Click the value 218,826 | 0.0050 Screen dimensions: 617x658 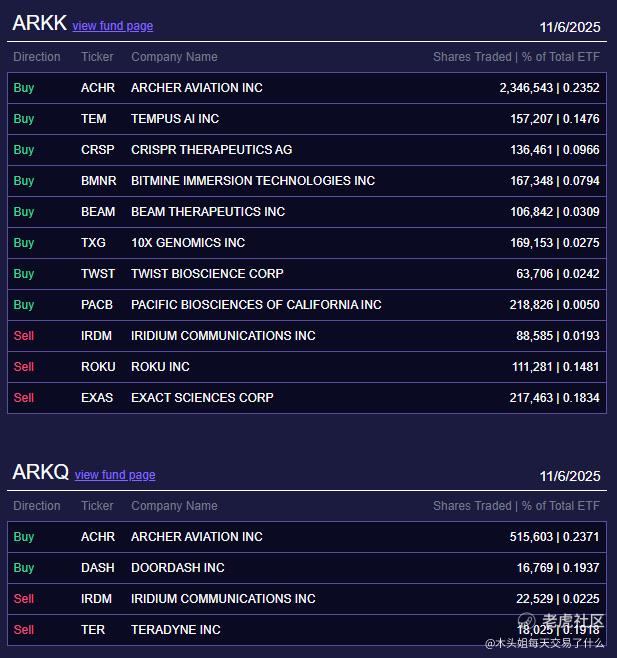pos(554,305)
